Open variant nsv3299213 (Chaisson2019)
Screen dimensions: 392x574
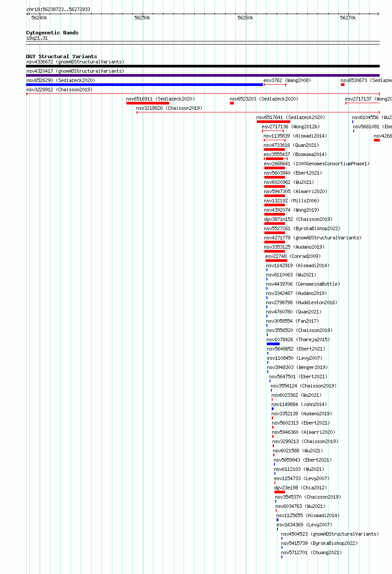point(305,441)
